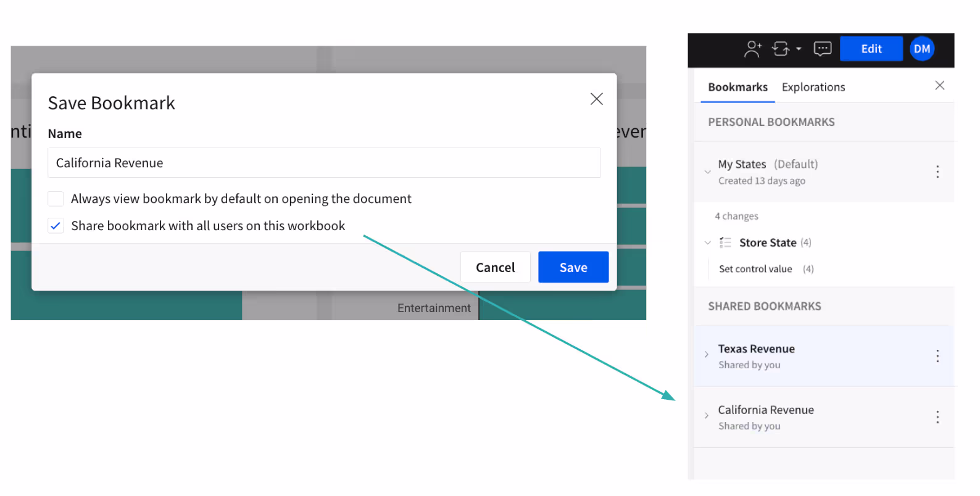The height and width of the screenshot is (496, 980).
Task: Click the share/add user icon
Action: tap(753, 49)
